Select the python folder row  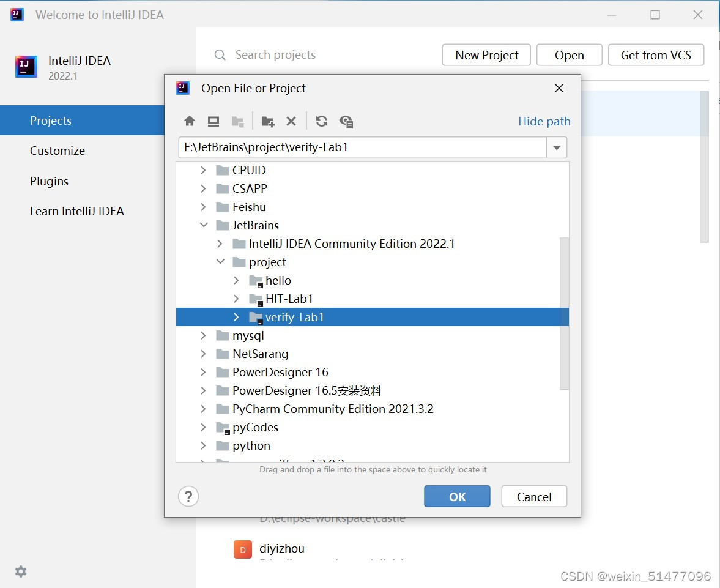tap(373, 445)
